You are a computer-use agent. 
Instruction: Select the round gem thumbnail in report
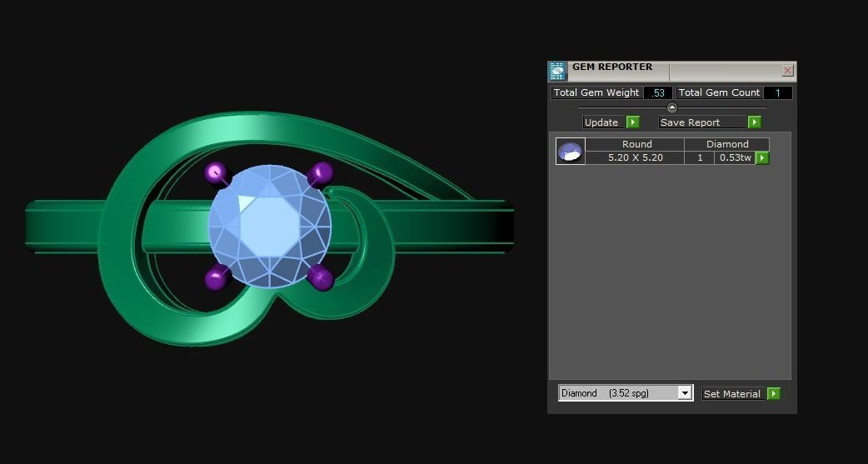[x=570, y=151]
